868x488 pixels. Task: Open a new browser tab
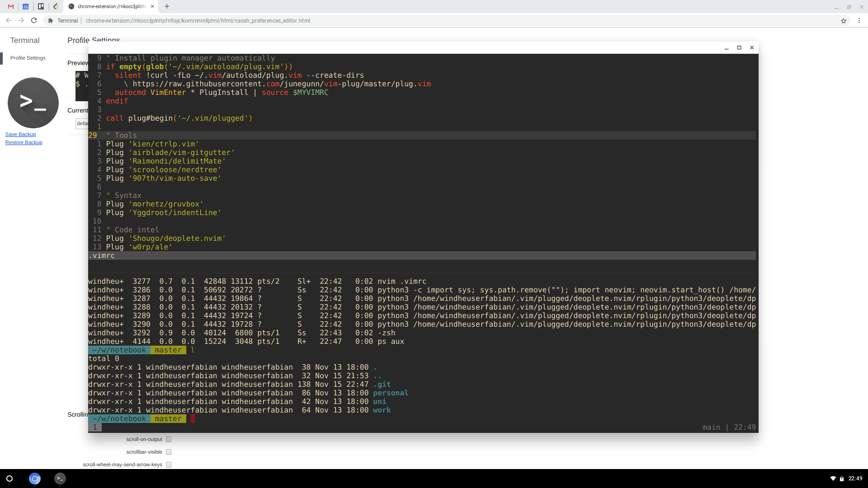click(167, 6)
